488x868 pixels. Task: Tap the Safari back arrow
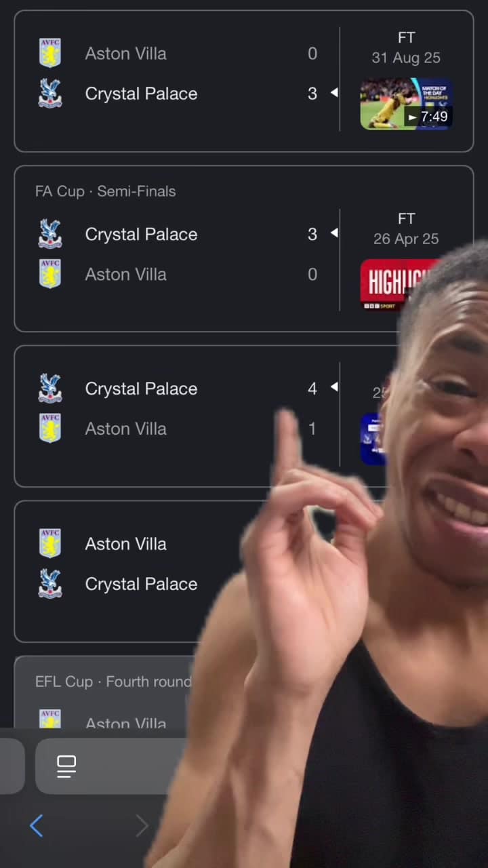[37, 826]
